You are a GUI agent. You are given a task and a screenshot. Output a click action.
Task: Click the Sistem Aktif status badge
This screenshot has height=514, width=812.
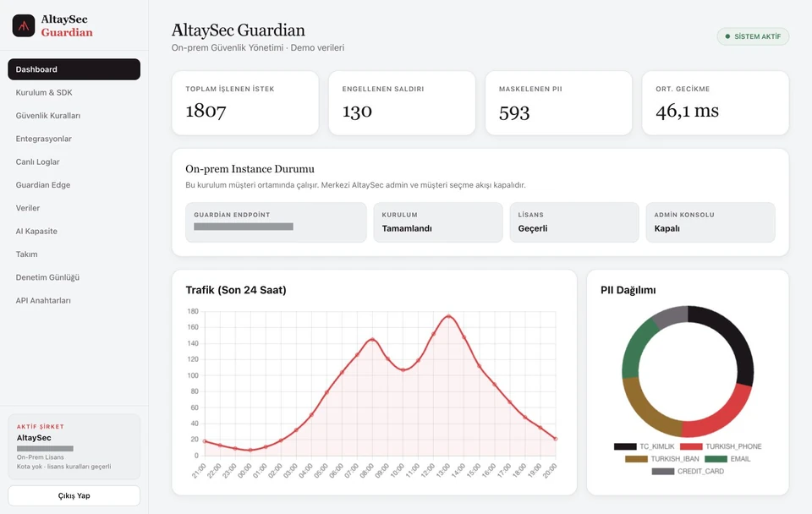pos(753,36)
